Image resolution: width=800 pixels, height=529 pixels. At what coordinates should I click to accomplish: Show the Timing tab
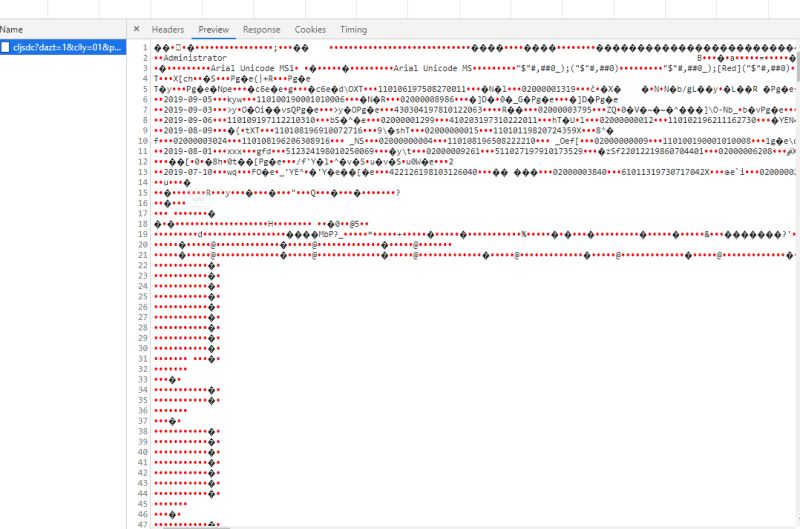[x=353, y=30]
